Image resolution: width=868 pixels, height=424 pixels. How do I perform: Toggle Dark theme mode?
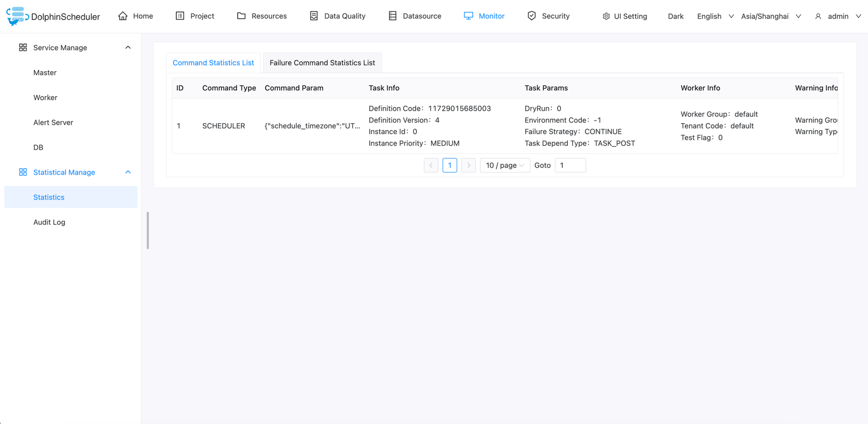pos(676,16)
